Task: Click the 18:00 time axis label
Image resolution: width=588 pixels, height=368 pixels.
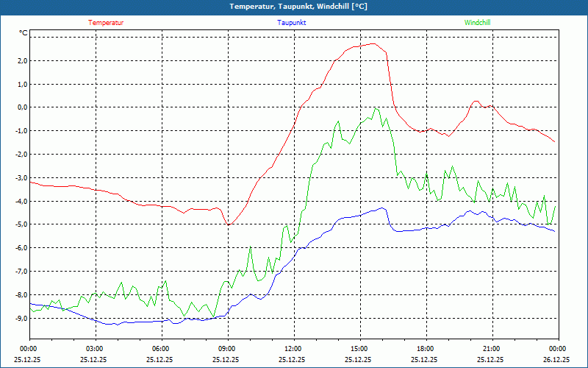Action: coord(426,349)
